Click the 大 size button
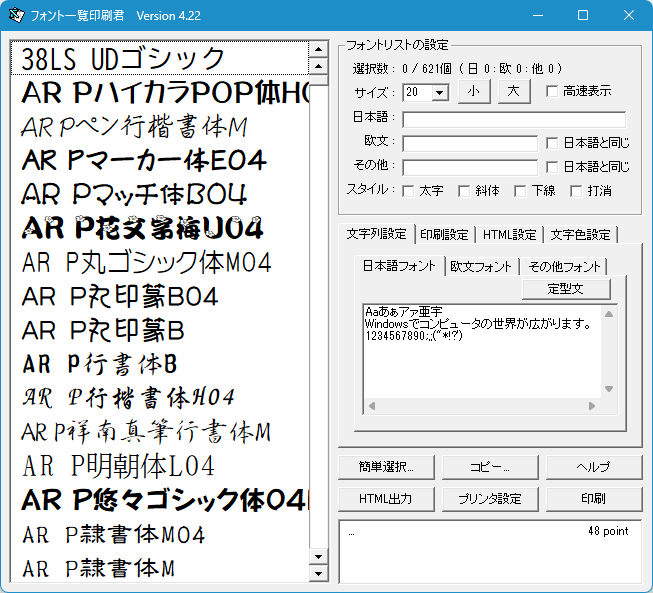The height and width of the screenshot is (593, 653). click(x=514, y=91)
